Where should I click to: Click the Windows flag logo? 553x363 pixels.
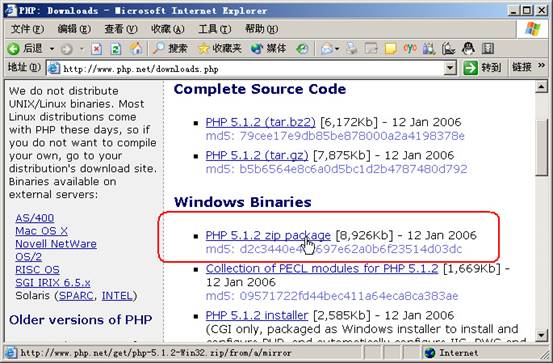tap(532, 29)
